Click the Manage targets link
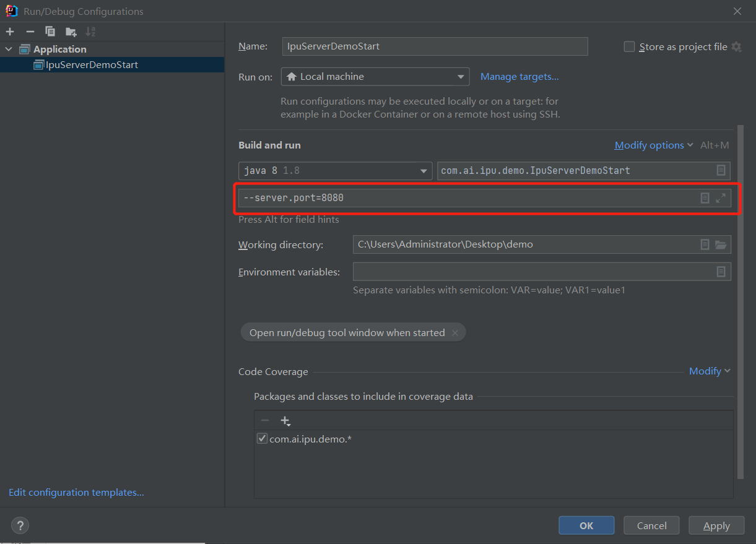Viewport: 756px width, 544px height. 519,77
